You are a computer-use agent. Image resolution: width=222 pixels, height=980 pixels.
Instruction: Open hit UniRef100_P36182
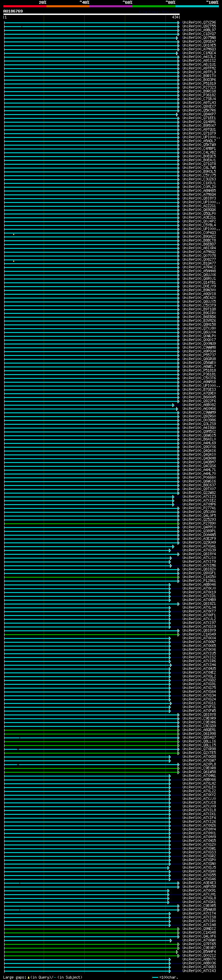tap(199, 95)
